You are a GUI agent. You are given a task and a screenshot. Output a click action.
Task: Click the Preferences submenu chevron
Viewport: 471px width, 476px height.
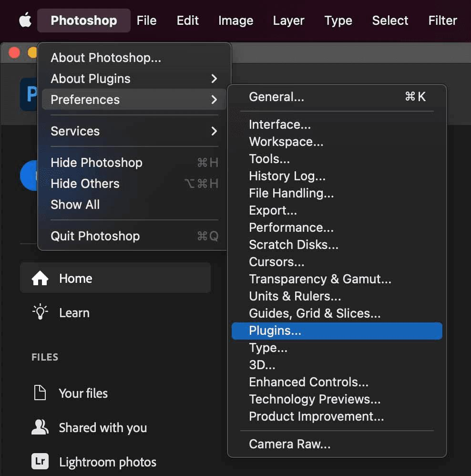(214, 100)
